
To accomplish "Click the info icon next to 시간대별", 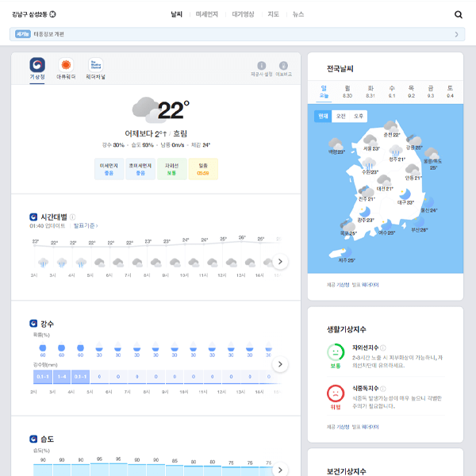I will tap(72, 217).
